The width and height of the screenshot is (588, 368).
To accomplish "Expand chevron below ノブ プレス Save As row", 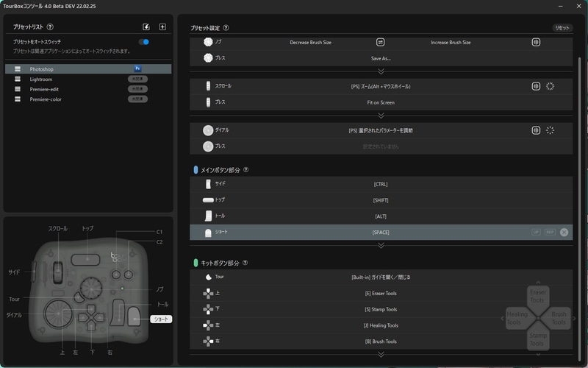I will [381, 71].
